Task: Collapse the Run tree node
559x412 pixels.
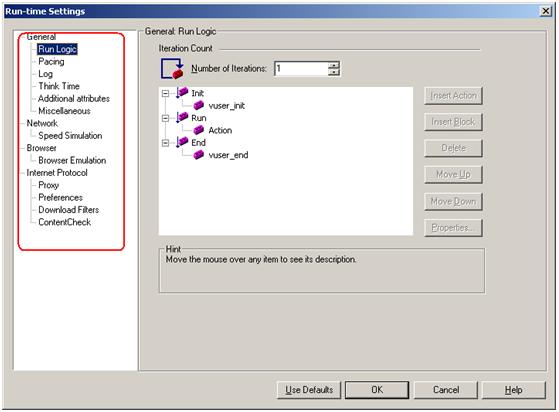Action: pos(165,118)
